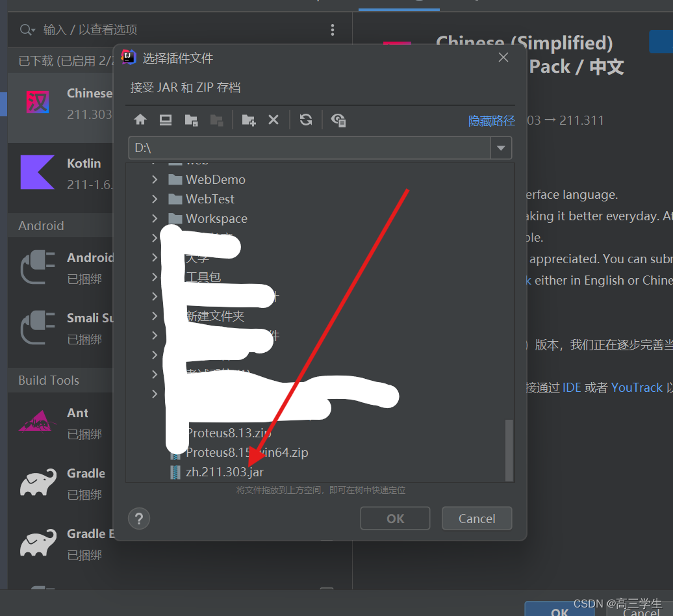This screenshot has width=673, height=616.
Task: Click the Desktop directory icon
Action: [165, 120]
